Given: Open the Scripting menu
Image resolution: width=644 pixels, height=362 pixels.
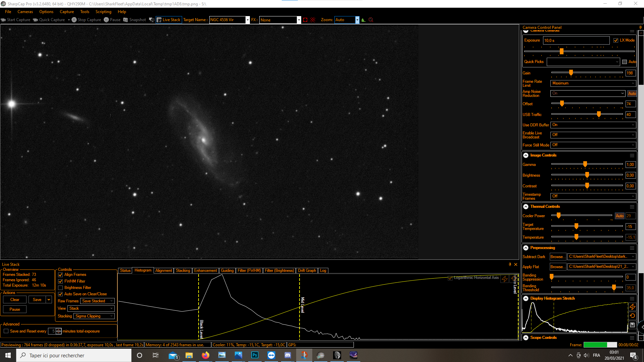Looking at the screenshot, I should (103, 12).
